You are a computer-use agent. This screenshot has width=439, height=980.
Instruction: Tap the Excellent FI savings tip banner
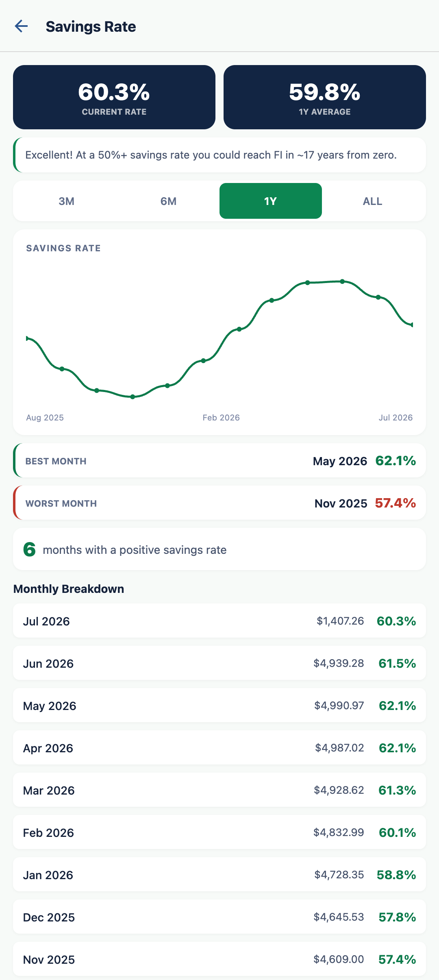pos(219,155)
